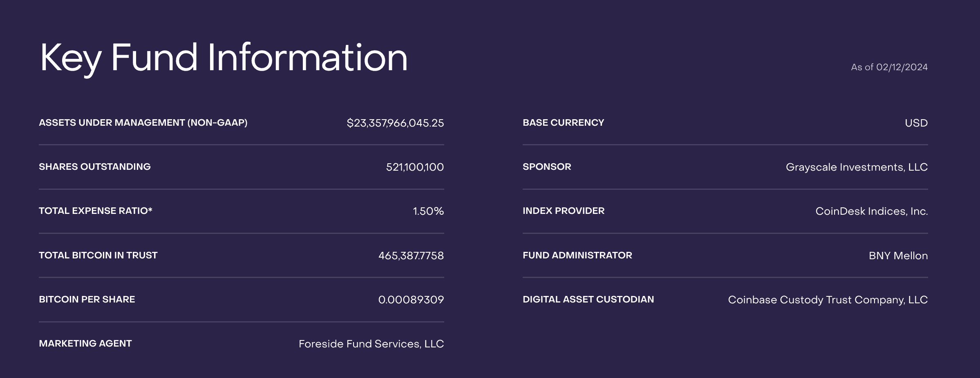Click Total Expense Ratio* label
Viewport: 980px width, 378px height.
[95, 211]
